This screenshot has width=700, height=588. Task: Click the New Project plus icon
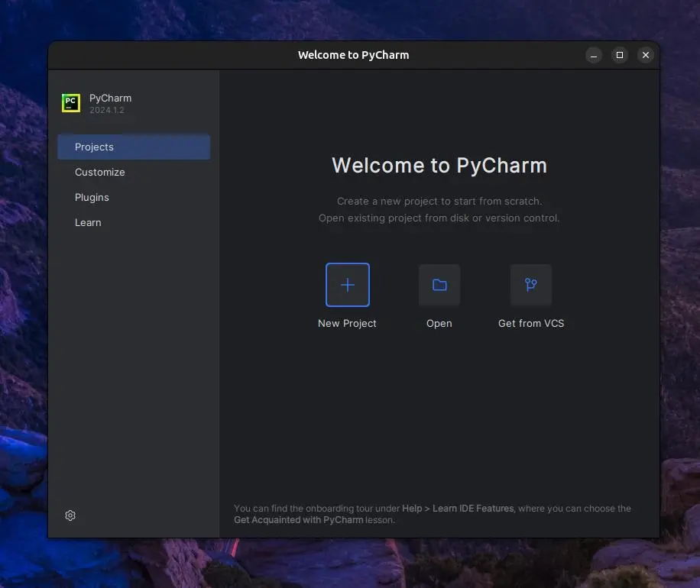(x=347, y=285)
